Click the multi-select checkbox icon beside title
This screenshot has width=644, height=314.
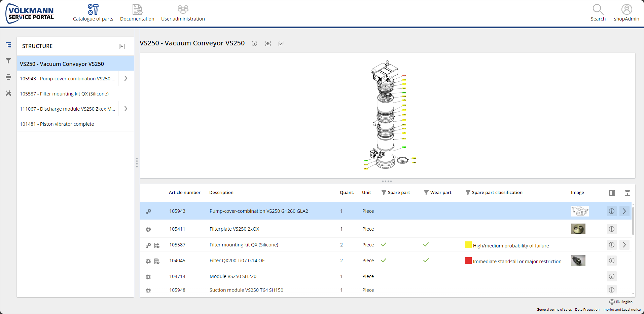(x=281, y=43)
